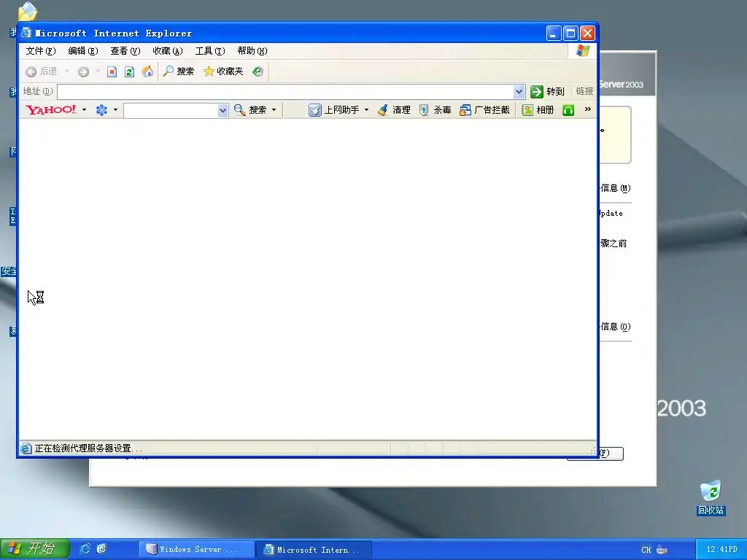Expand the address bar dropdown arrow

click(519, 91)
